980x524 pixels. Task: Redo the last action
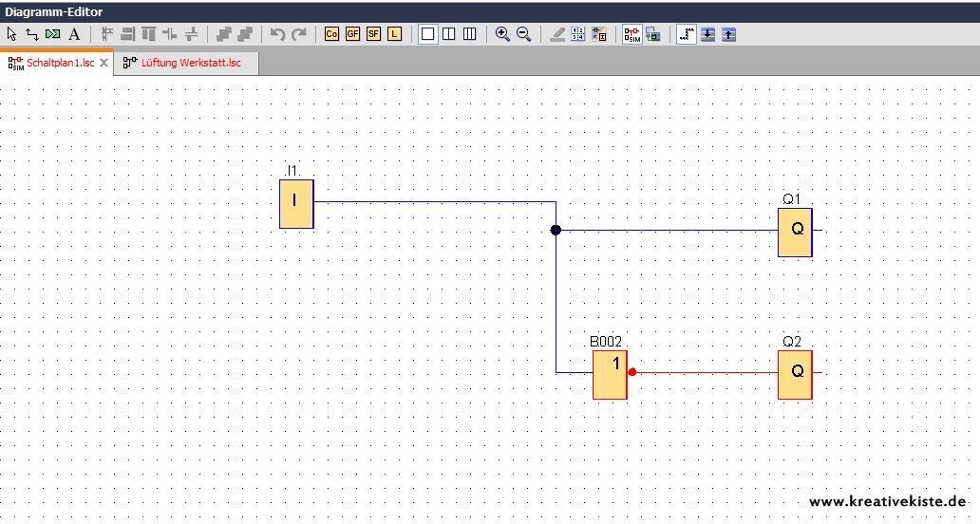(x=299, y=34)
